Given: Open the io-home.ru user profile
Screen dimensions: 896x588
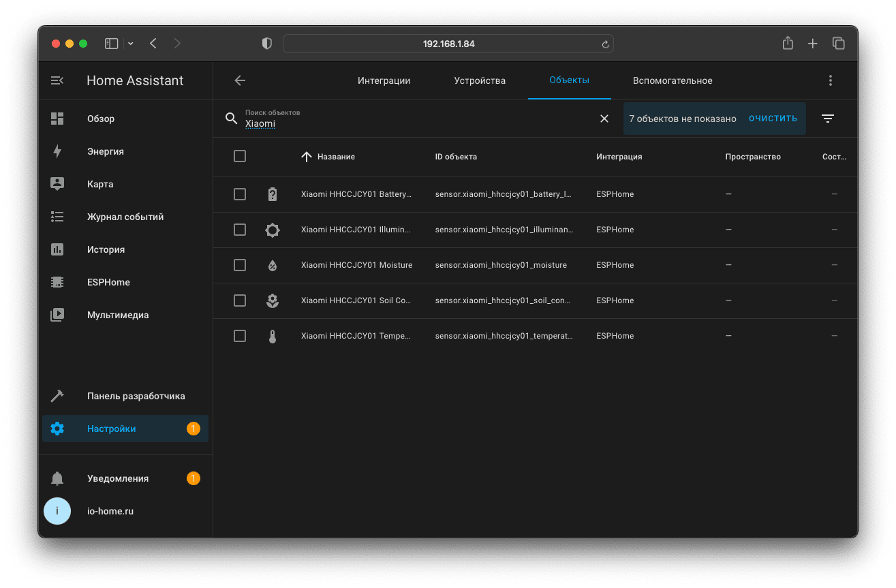Looking at the screenshot, I should 110,511.
